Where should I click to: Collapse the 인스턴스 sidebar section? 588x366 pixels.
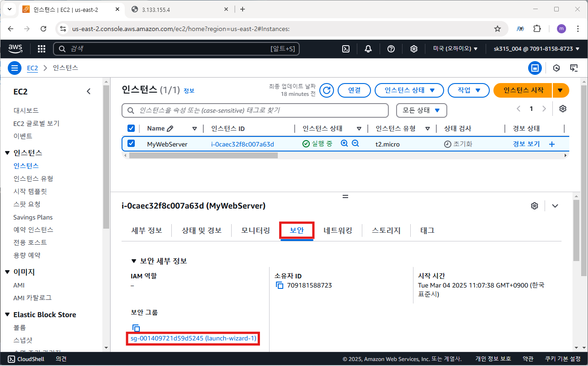(x=7, y=153)
